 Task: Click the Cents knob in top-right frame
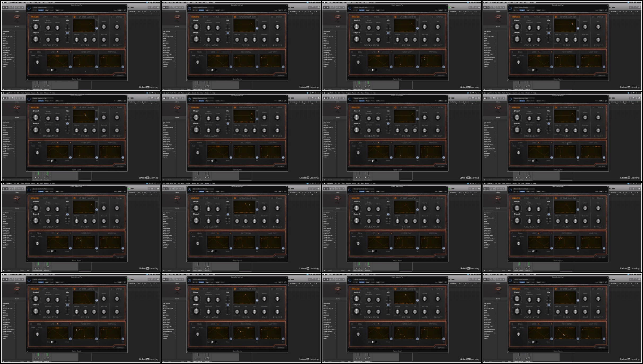(539, 40)
